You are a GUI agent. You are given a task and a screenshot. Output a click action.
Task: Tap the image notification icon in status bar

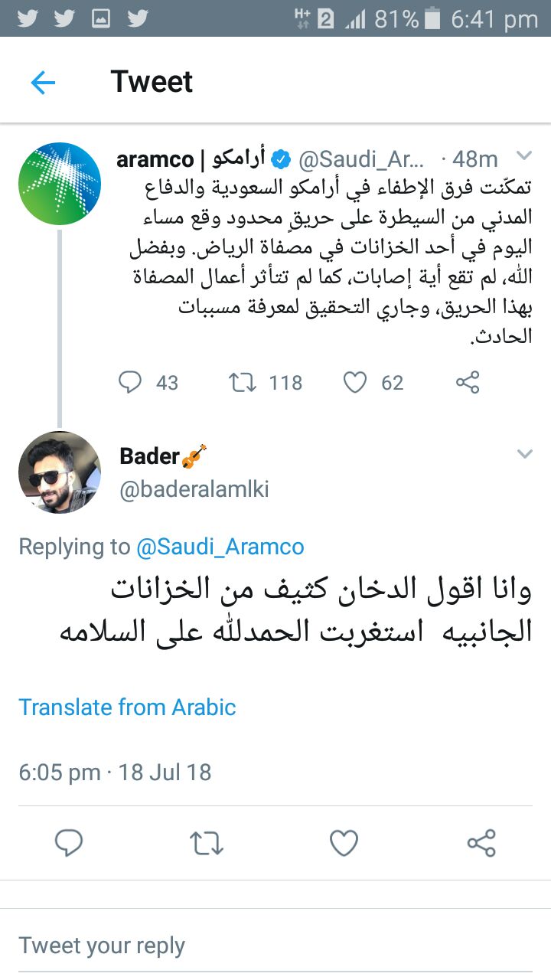point(101,18)
